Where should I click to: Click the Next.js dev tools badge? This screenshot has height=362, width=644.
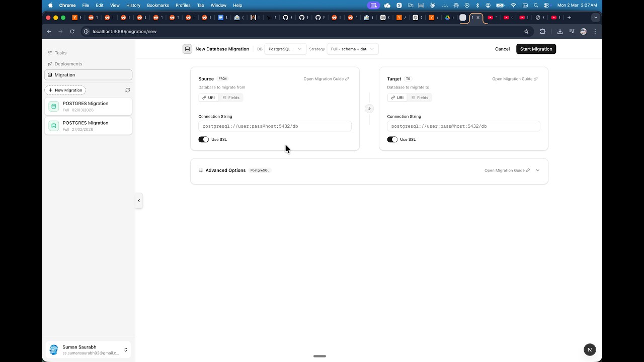tap(590, 349)
